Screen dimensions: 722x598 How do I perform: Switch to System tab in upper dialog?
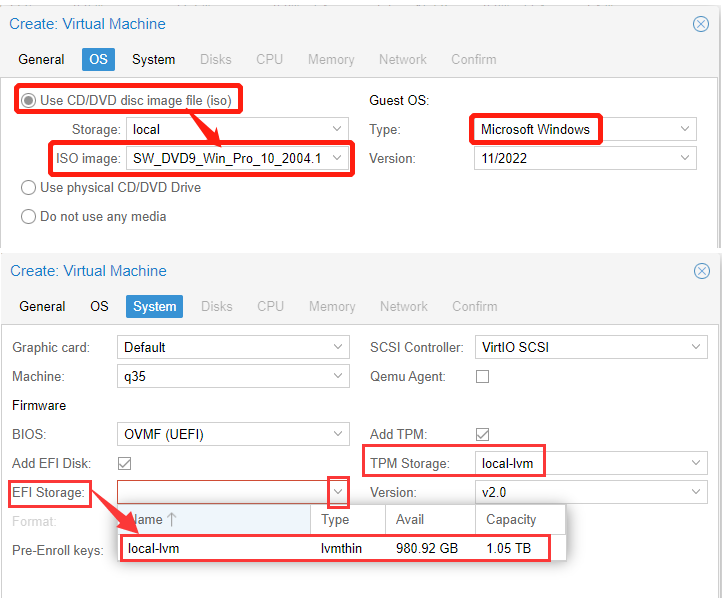154,60
